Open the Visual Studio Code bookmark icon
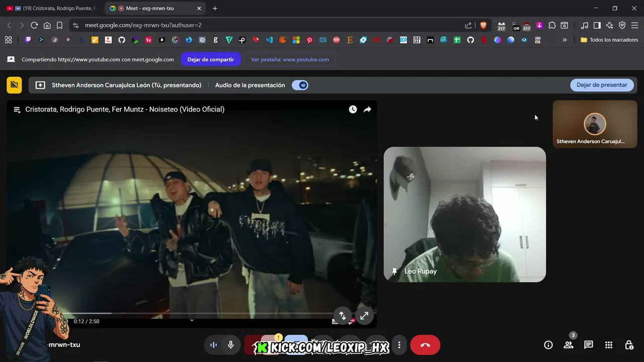Viewport: 644px width, 362px height. (269, 40)
